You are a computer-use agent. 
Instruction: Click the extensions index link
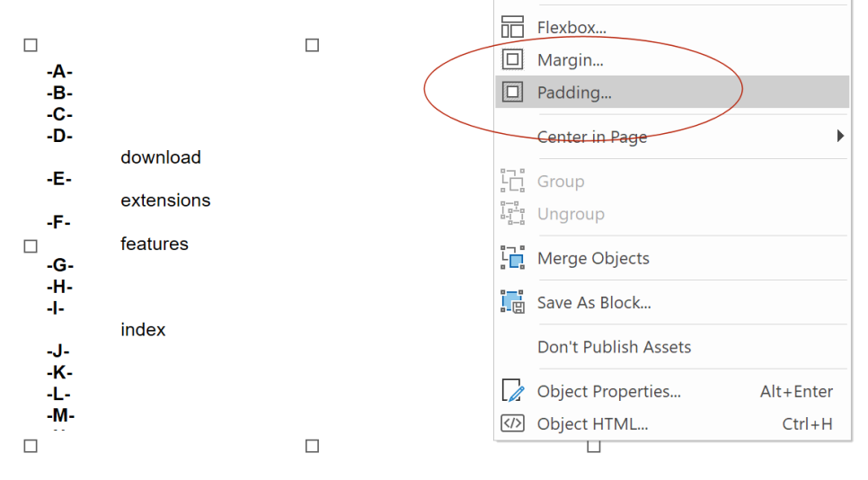point(165,200)
